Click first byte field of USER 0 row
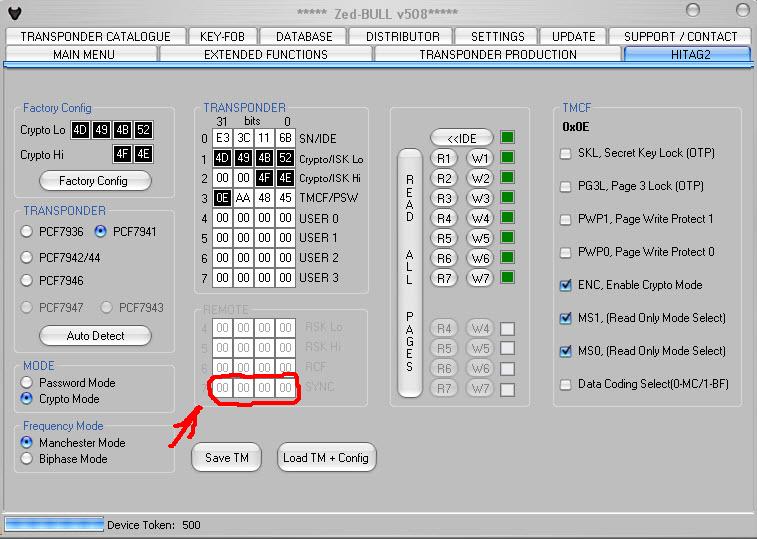 [x=222, y=218]
